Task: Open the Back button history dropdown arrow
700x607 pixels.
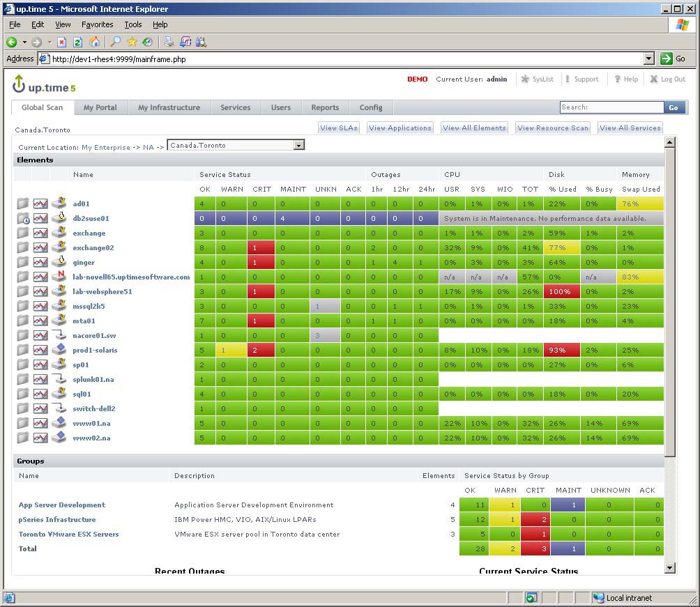Action: coord(24,42)
